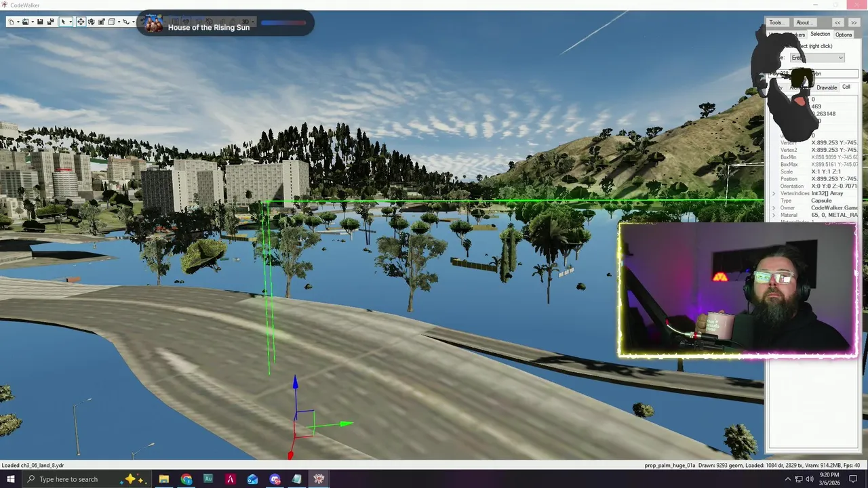
Task: Click the New file toolbar icon
Action: tap(11, 22)
